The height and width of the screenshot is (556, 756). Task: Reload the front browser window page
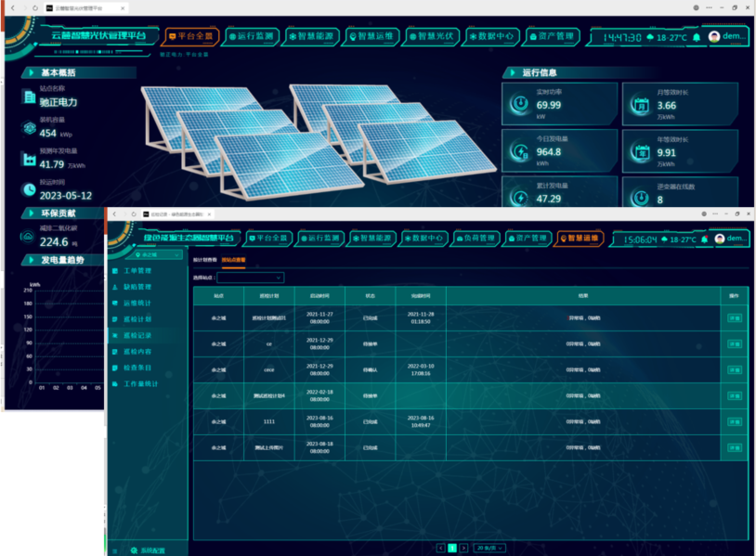tap(134, 213)
